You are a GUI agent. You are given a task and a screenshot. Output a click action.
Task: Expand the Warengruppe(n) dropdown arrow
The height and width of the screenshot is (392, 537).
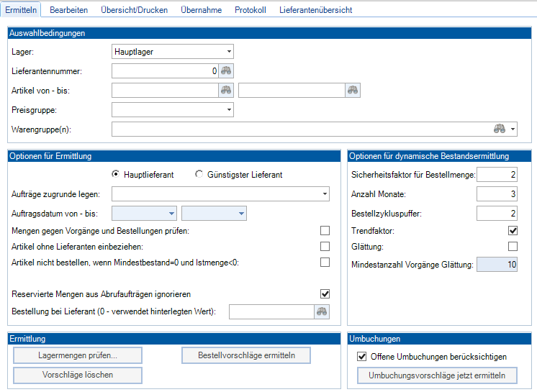pyautogui.click(x=513, y=129)
